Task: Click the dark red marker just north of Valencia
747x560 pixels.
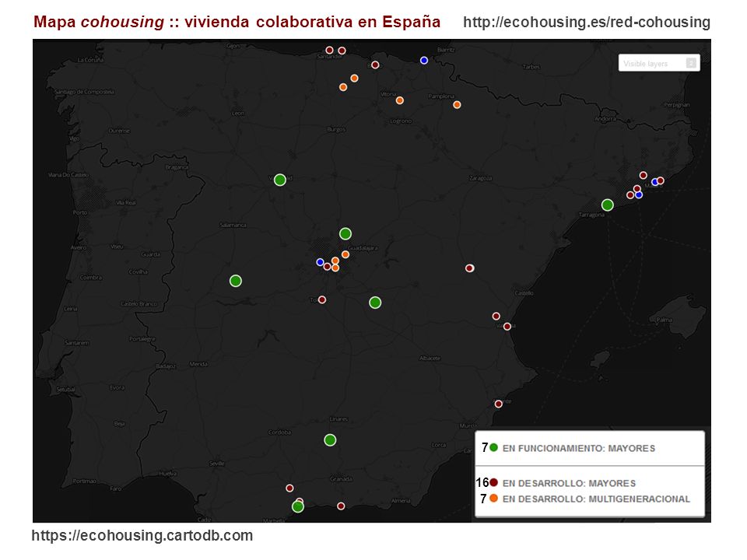Action: pos(496,317)
